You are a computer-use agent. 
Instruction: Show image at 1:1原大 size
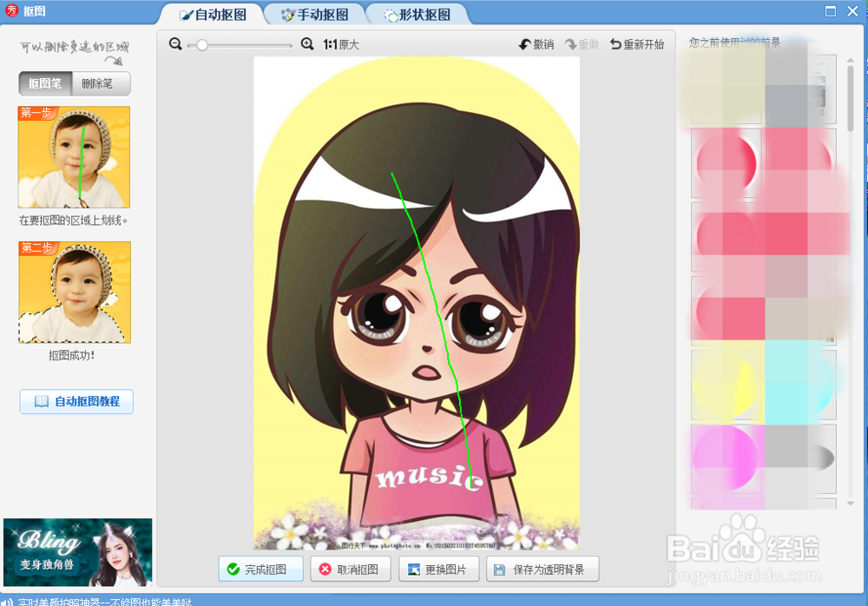(341, 44)
